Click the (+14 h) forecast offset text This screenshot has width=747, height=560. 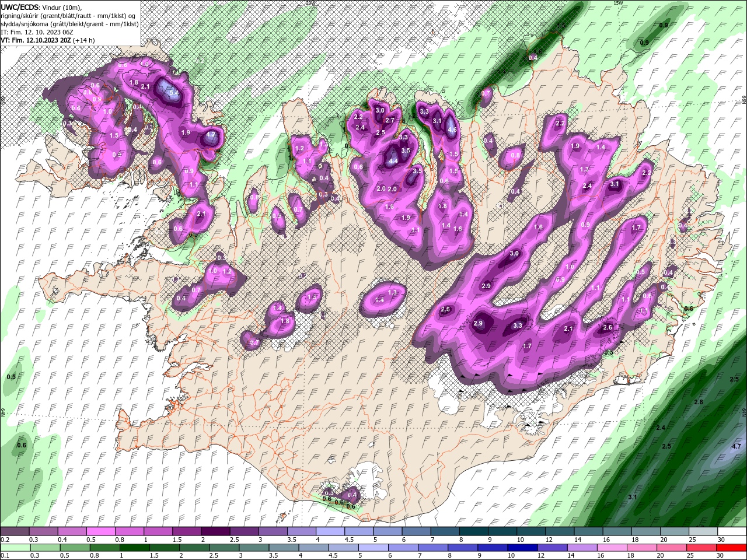pos(85,40)
